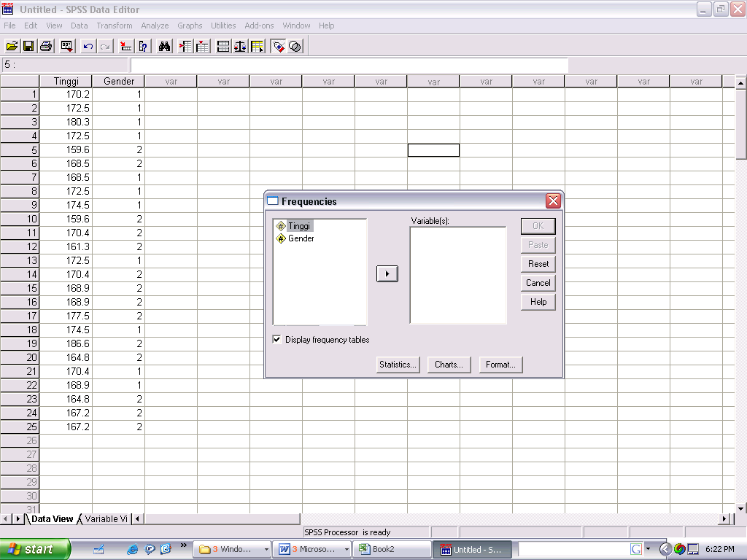Viewport: 747px width, 560px height.
Task: Click the Statistics... button
Action: pos(398,365)
